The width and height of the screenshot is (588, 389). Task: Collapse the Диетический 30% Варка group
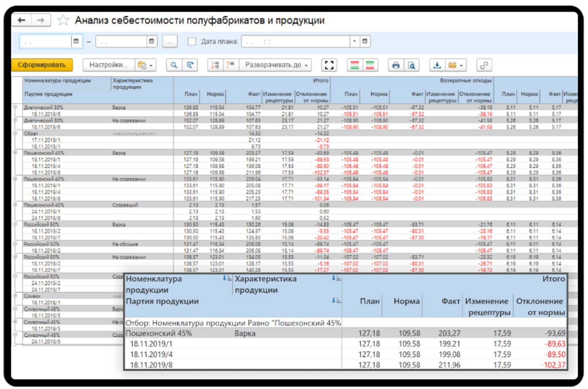[15, 107]
